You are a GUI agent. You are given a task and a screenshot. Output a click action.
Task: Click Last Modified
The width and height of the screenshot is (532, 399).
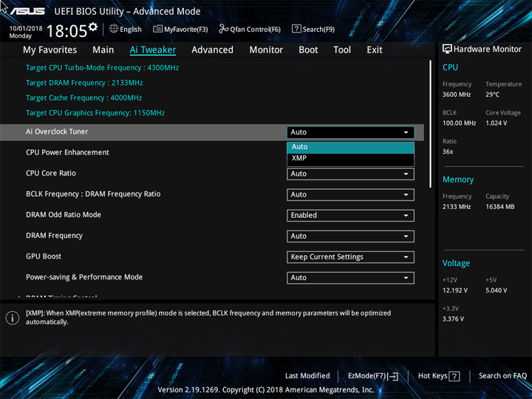click(x=307, y=376)
